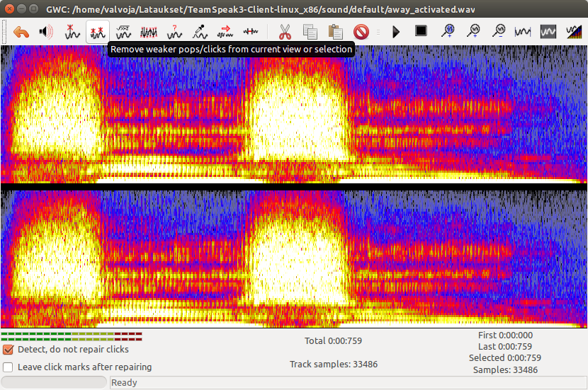The image size is (588, 390).
Task: Click inside the upper channel spectrogram
Action: [x=294, y=113]
